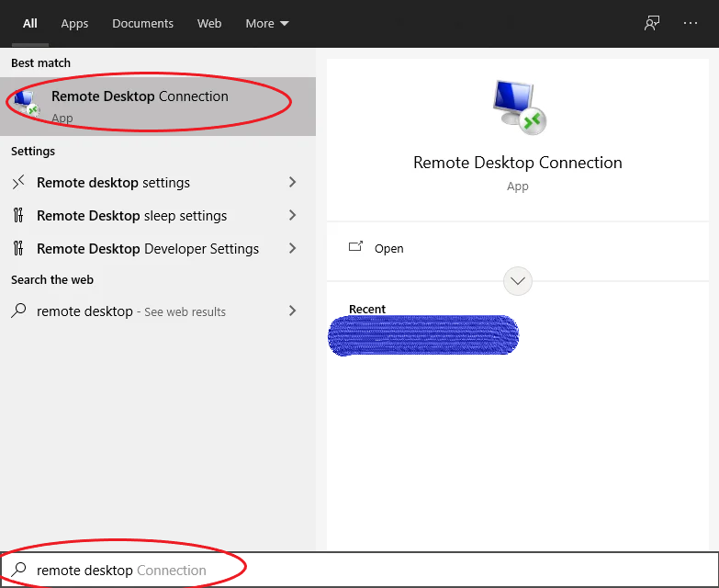Click the Settings section heading
Screen dimensions: 719x588
tap(33, 151)
